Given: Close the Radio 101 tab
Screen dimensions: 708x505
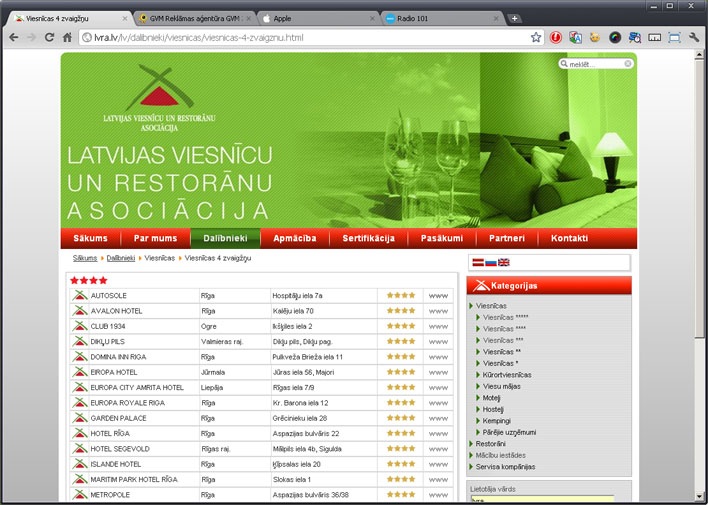Looking at the screenshot, I should pyautogui.click(x=496, y=19).
